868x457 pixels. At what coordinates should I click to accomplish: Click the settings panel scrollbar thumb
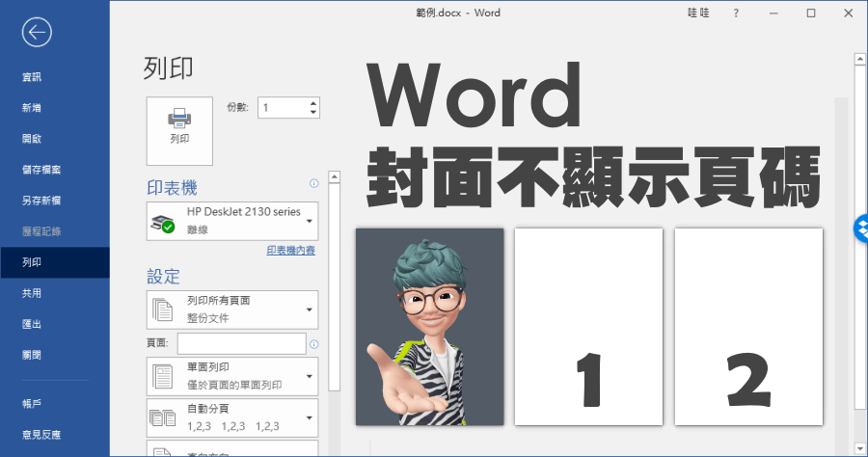334,286
